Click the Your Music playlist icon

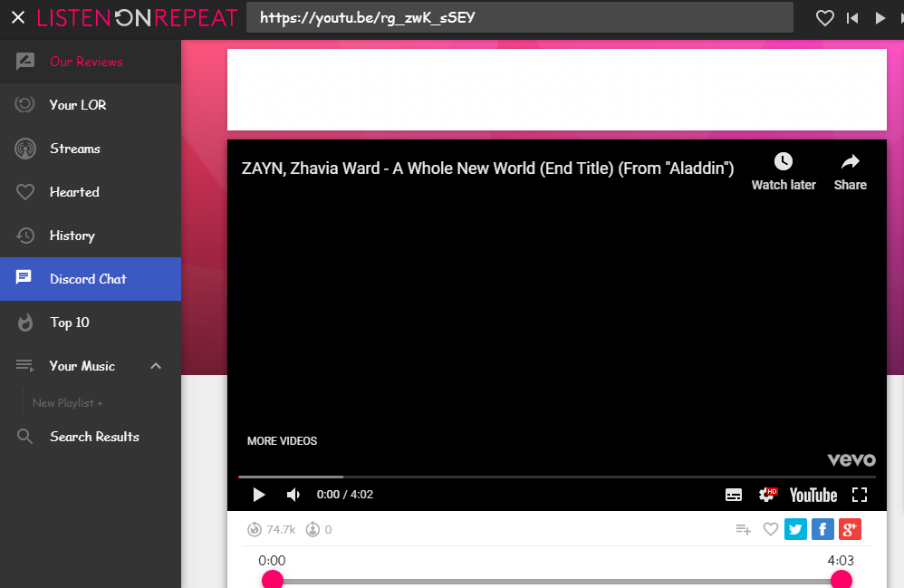click(x=24, y=365)
